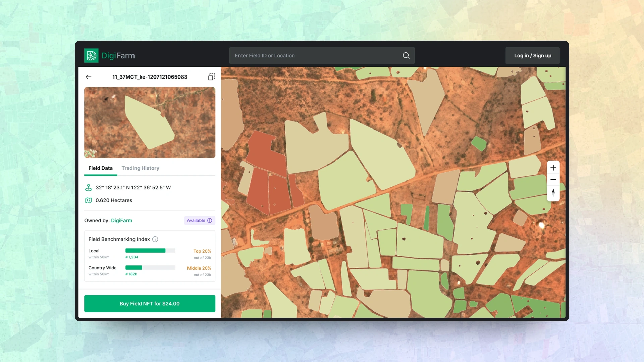Viewport: 644px width, 362px height.
Task: Show Field Benchmarking Index info tooltip
Action: pos(155,239)
